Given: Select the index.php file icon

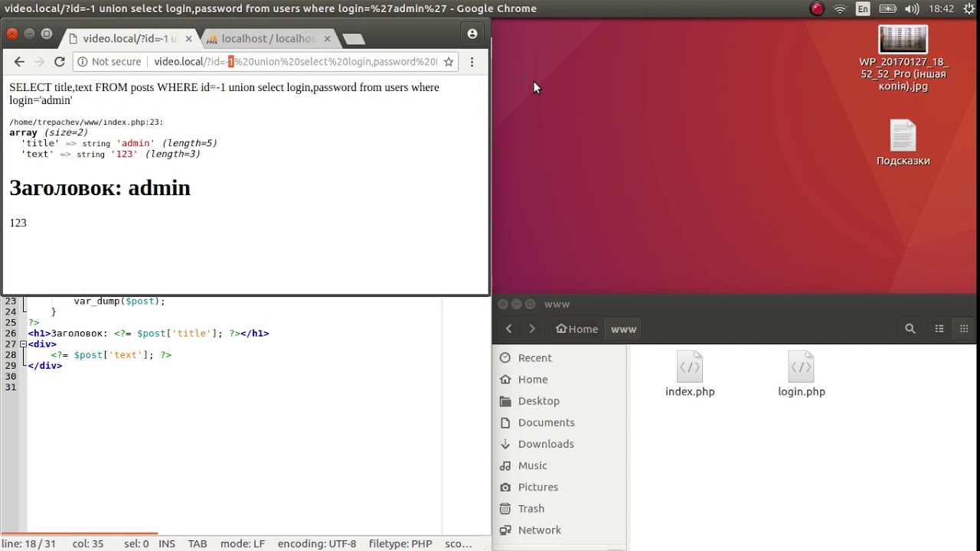Looking at the screenshot, I should tap(690, 367).
